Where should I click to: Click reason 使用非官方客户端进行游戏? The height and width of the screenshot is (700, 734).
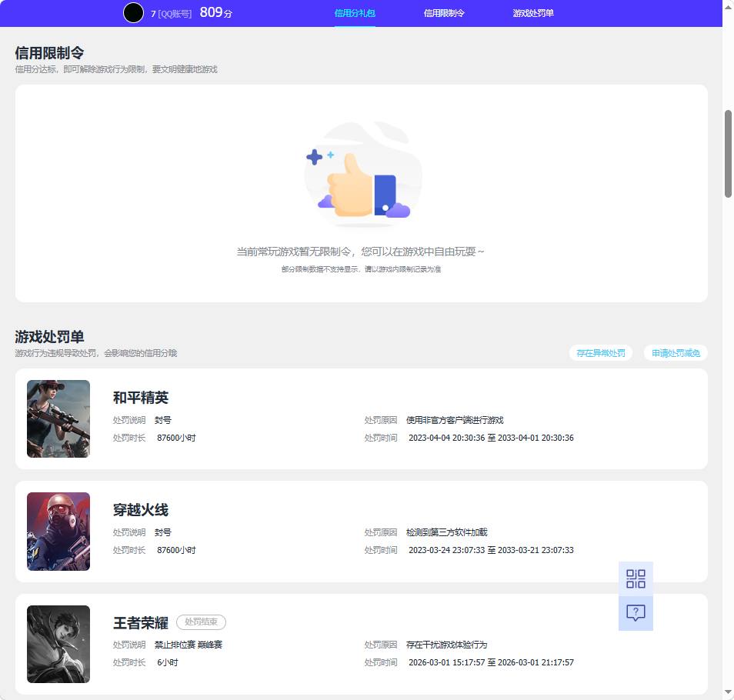455,420
